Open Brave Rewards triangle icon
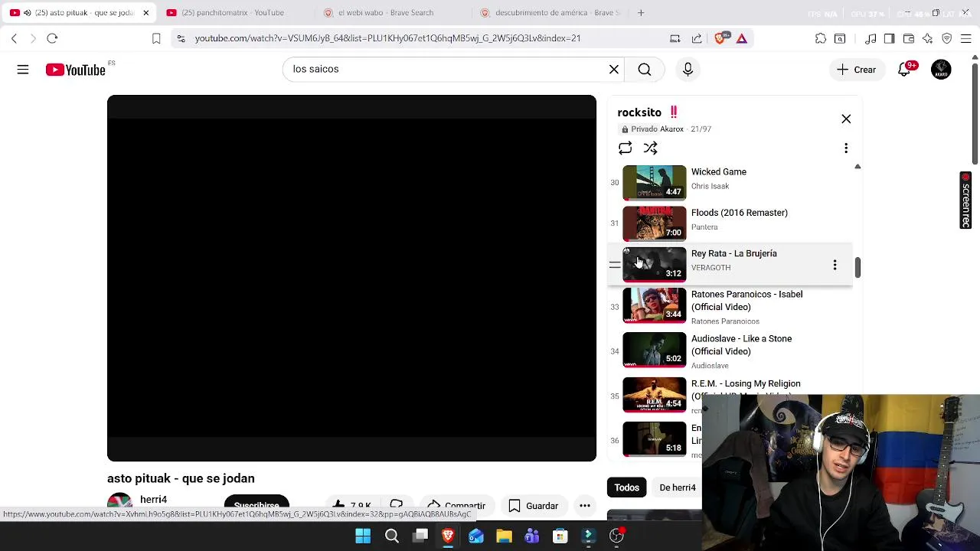980x551 pixels. point(742,38)
